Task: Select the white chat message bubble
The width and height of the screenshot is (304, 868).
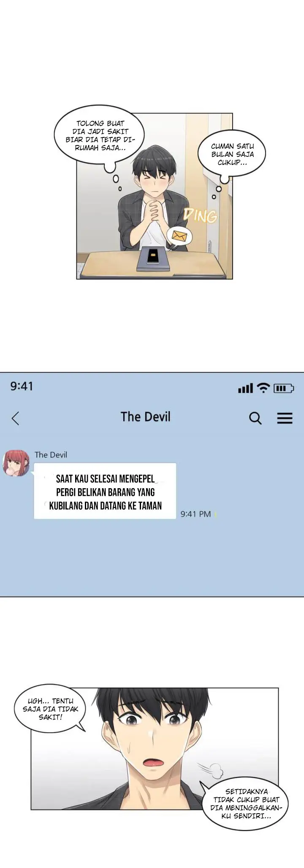Action: click(x=105, y=491)
